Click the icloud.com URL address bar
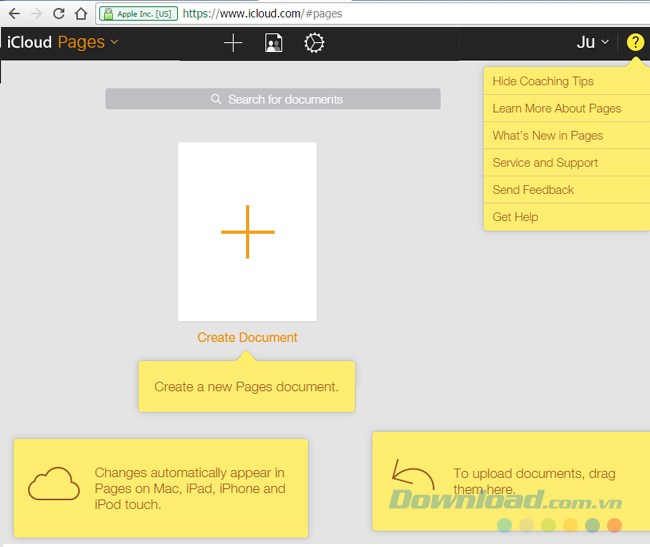The image size is (650, 547). [x=373, y=14]
